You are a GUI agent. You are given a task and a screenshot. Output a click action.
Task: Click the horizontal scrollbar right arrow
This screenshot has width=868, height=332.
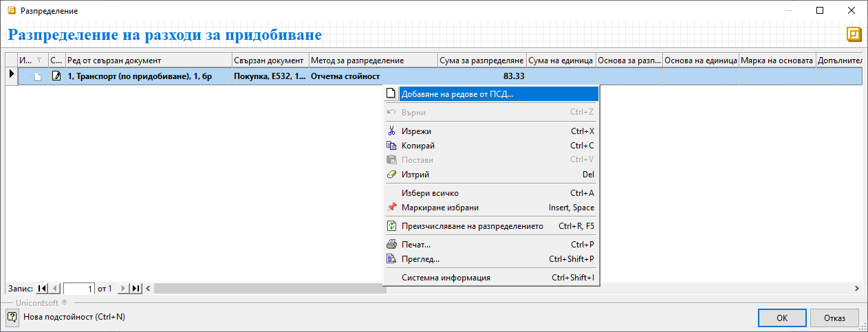coord(857,289)
